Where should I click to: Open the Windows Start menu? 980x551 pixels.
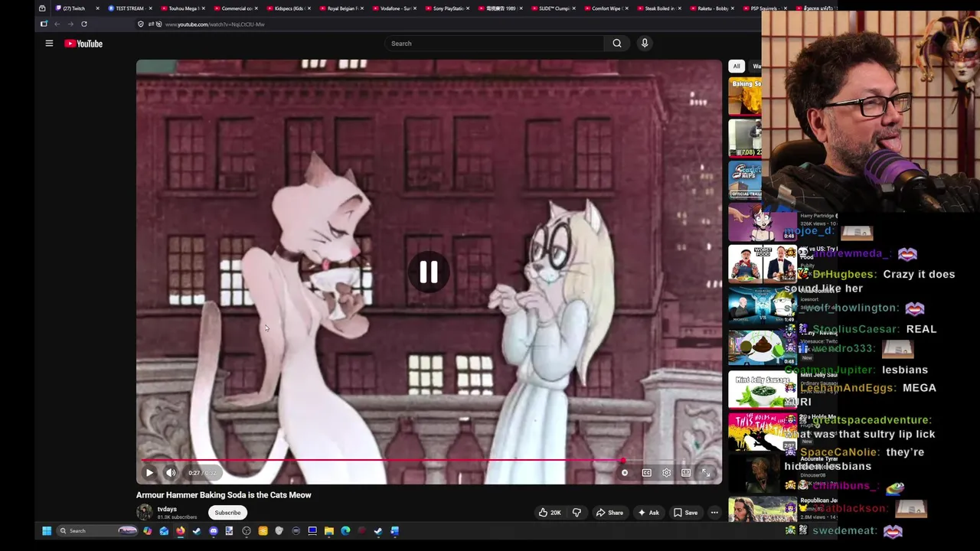coord(47,530)
